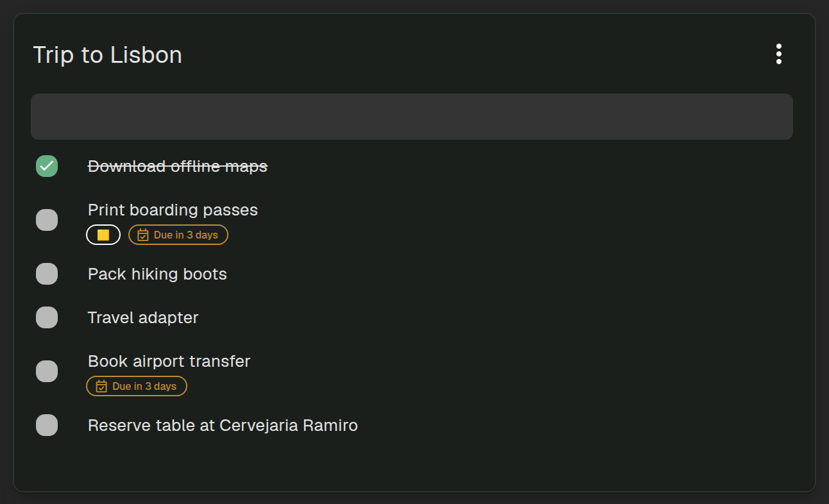
Task: Mark Pack hiking boots as done
Action: pos(47,274)
